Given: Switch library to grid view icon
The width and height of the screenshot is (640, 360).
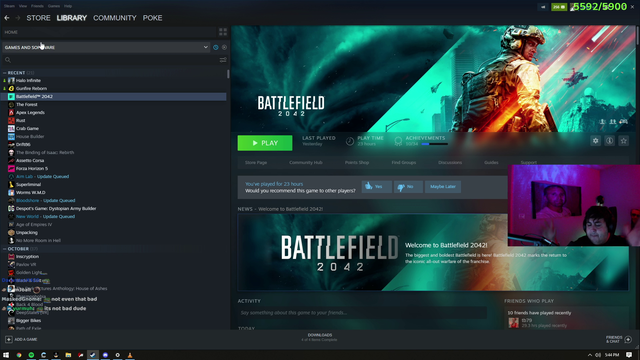Looking at the screenshot, I should (223, 32).
